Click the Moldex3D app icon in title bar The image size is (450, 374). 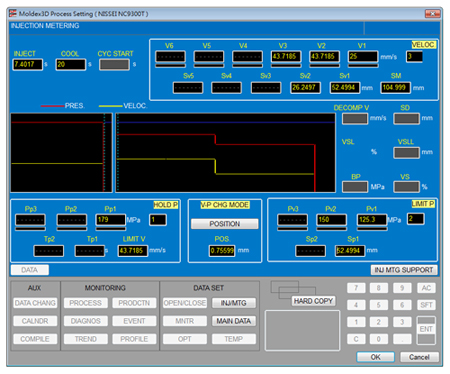point(13,13)
